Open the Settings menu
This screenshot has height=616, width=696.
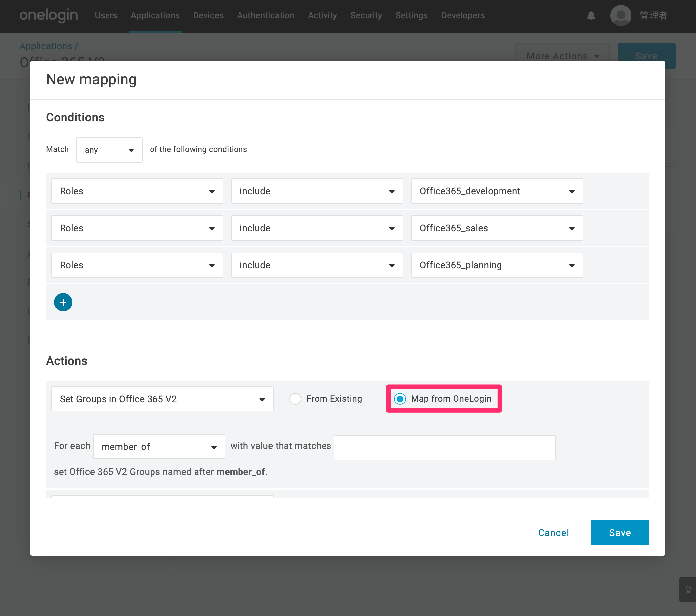(411, 15)
